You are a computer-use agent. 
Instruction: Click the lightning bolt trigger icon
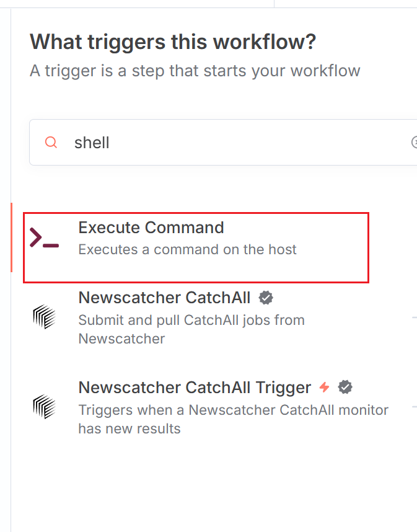point(324,388)
